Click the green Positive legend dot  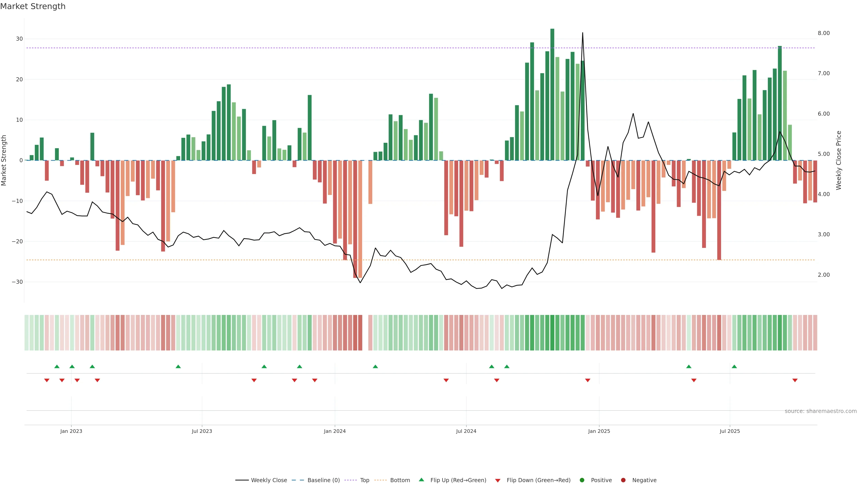point(582,480)
